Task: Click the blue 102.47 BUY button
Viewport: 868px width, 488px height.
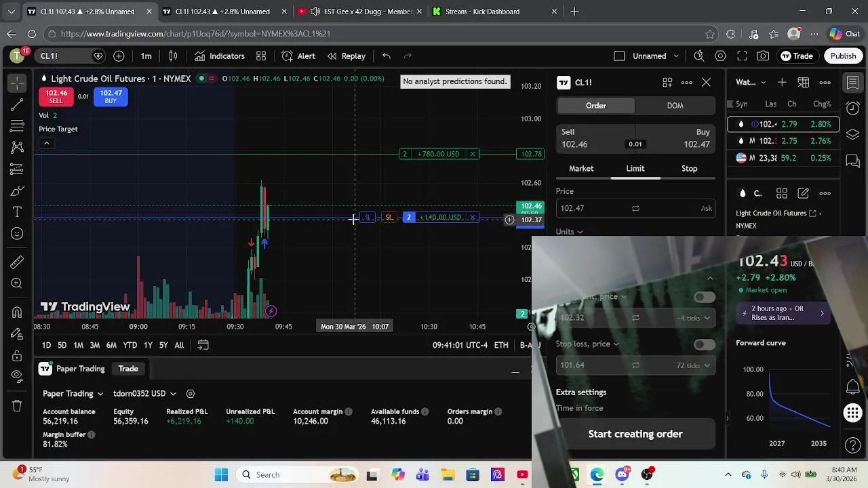Action: (x=111, y=97)
